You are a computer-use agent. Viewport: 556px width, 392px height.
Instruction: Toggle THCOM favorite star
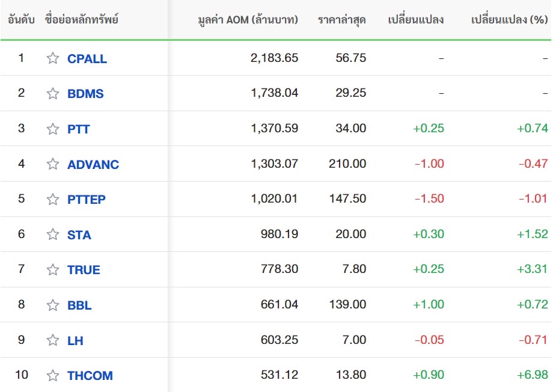pos(53,375)
